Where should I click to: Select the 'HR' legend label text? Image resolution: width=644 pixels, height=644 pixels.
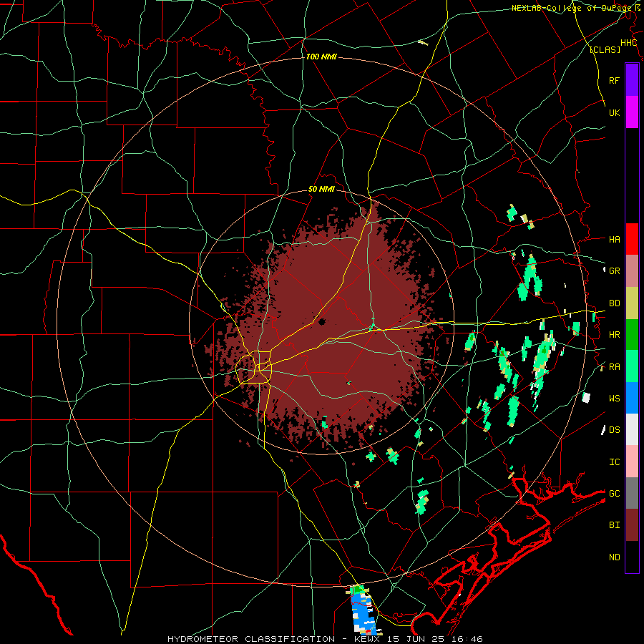[x=614, y=335]
